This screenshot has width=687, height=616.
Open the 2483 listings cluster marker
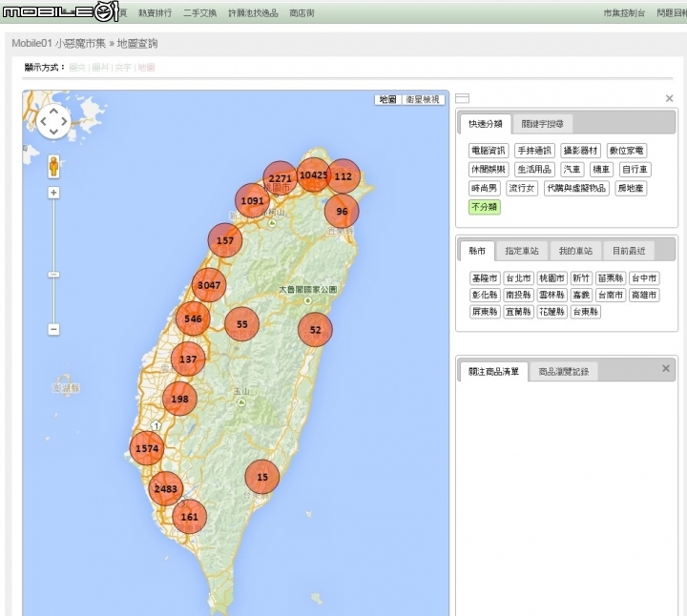pos(165,489)
